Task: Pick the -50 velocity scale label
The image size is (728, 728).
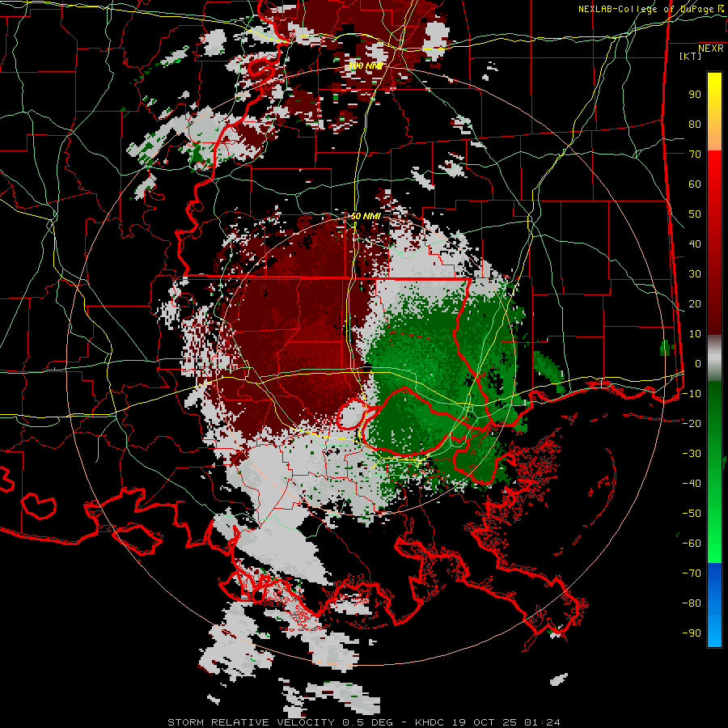Action: (x=692, y=514)
